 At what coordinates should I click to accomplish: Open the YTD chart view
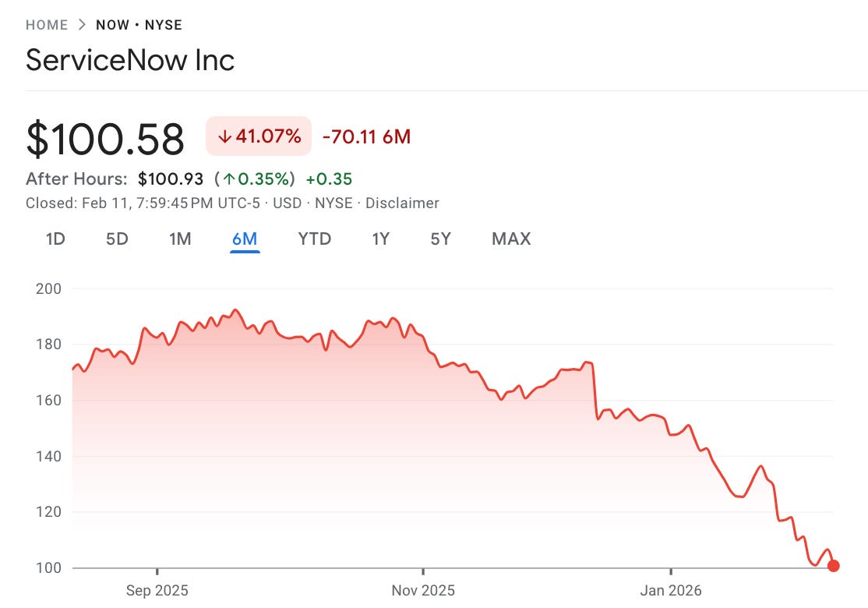(313, 239)
